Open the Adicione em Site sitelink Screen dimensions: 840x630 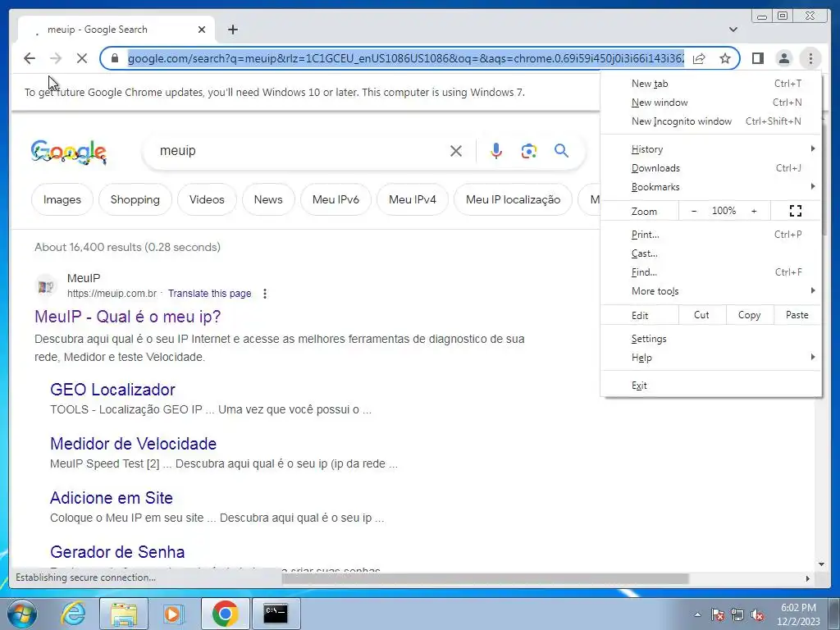[112, 498]
